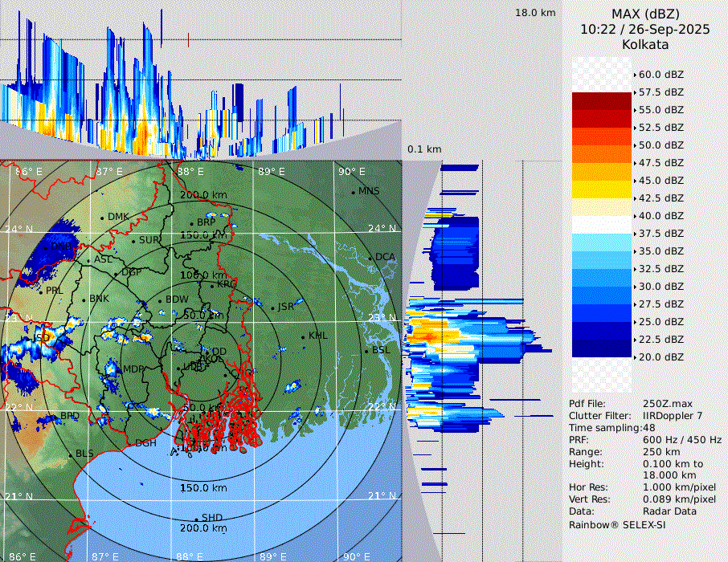The width and height of the screenshot is (728, 562).
Task: Click the JSR station marker
Action: click(x=272, y=307)
